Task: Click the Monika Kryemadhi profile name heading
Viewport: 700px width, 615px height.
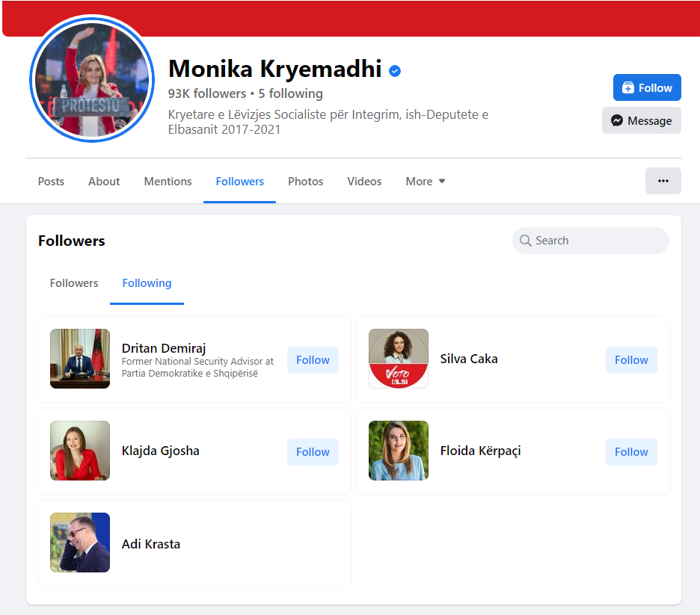Action: pyautogui.click(x=275, y=69)
